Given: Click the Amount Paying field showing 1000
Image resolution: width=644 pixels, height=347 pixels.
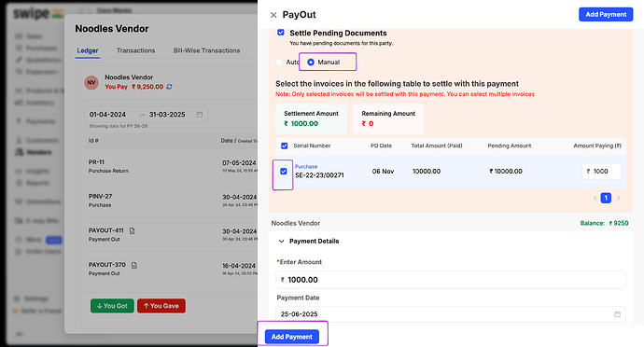Looking at the screenshot, I should pyautogui.click(x=601, y=172).
